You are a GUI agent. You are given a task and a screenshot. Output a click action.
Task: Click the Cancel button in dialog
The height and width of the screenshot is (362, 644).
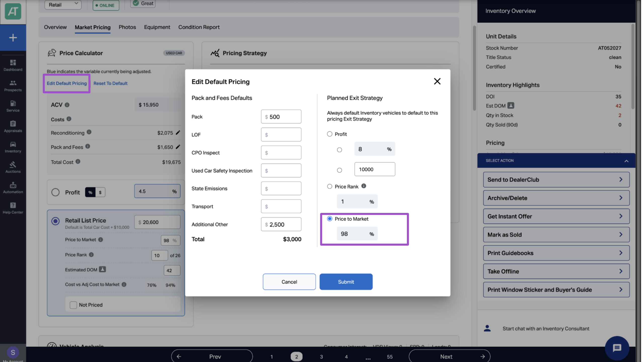coord(289,282)
